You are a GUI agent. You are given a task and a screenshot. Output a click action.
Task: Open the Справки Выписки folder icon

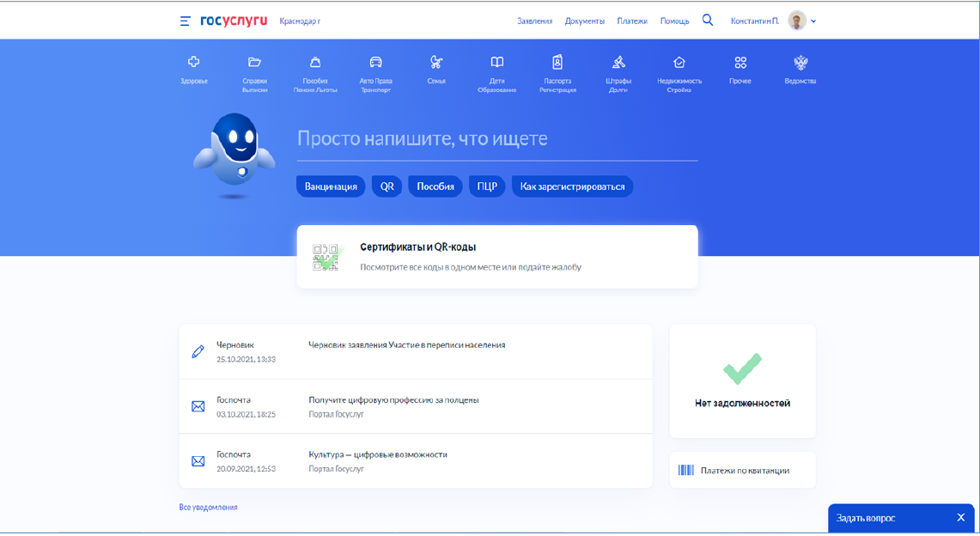(254, 62)
